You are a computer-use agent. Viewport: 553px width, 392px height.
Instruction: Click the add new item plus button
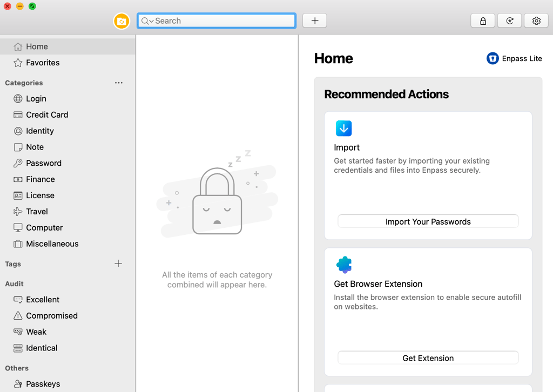(315, 21)
